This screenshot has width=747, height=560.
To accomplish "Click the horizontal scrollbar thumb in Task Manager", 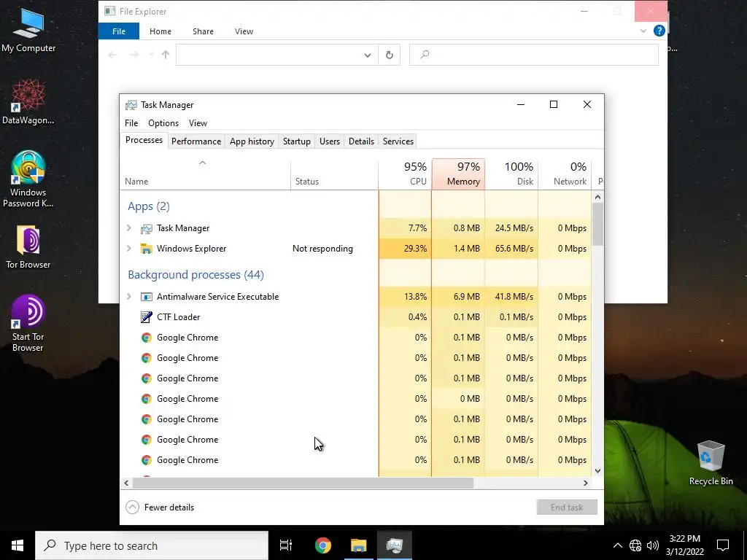I will pos(303,483).
